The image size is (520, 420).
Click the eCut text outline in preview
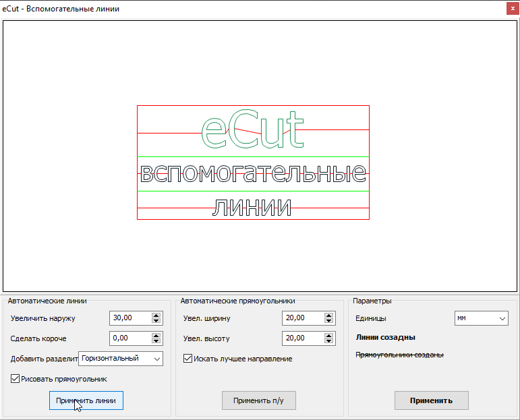(x=252, y=129)
